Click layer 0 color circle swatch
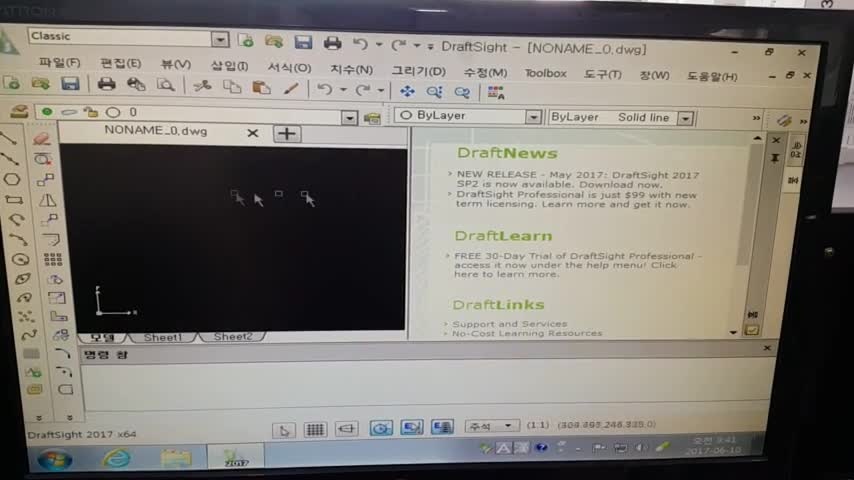This screenshot has width=854, height=480. [113, 113]
